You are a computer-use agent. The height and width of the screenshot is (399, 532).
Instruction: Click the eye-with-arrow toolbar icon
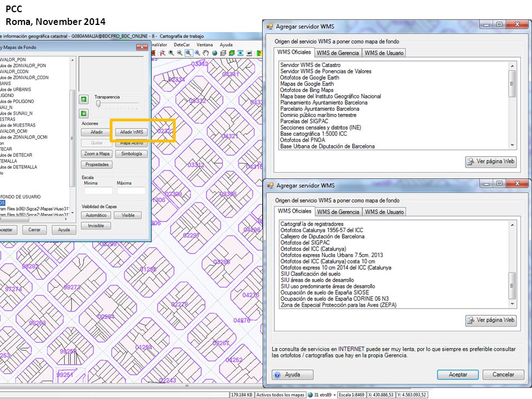click(249, 53)
